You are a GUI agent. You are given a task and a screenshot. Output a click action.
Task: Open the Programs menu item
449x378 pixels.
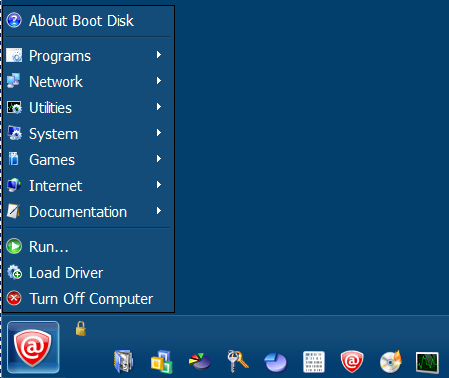tap(88, 55)
